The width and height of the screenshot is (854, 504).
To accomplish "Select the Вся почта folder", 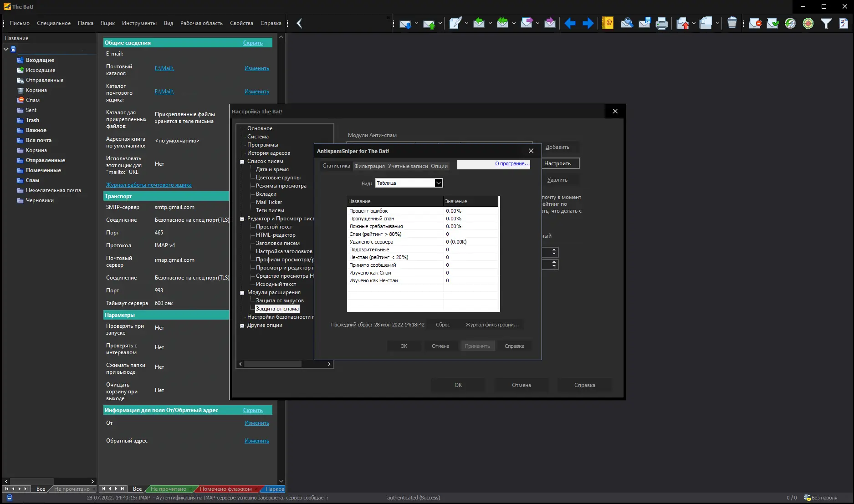I will click(39, 140).
